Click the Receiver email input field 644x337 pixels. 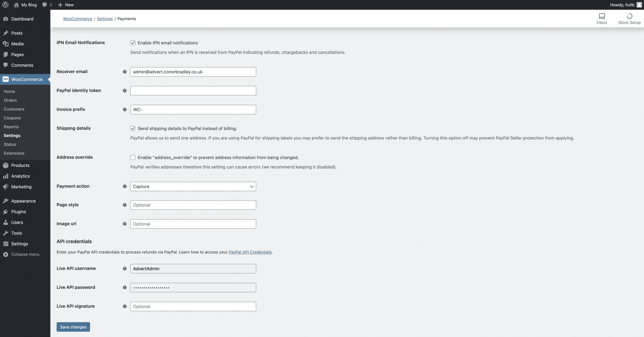(193, 72)
